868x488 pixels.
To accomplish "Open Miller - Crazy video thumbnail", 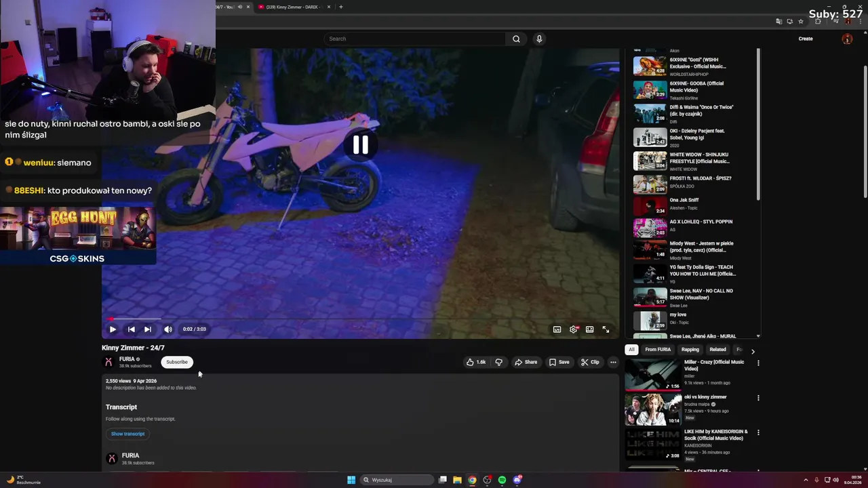I will (653, 374).
